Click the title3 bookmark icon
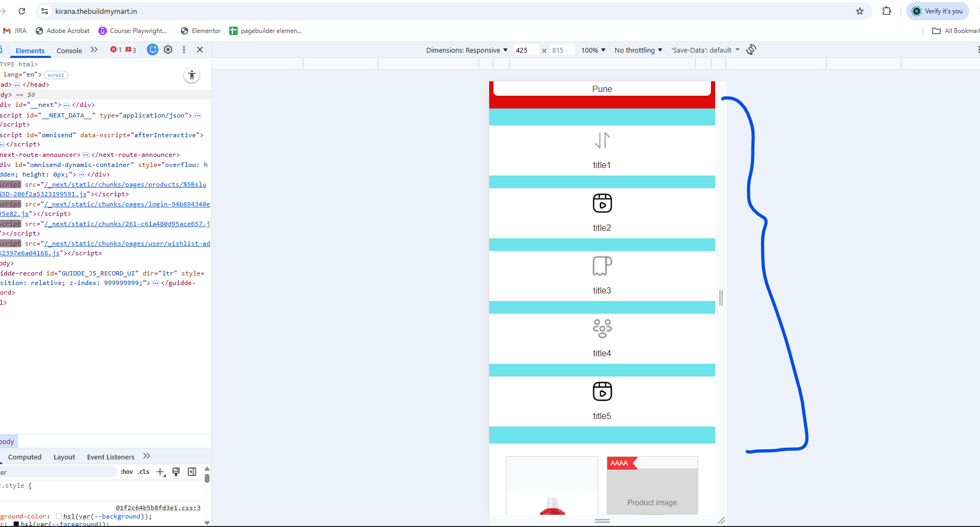This screenshot has height=527, width=980. [x=602, y=266]
